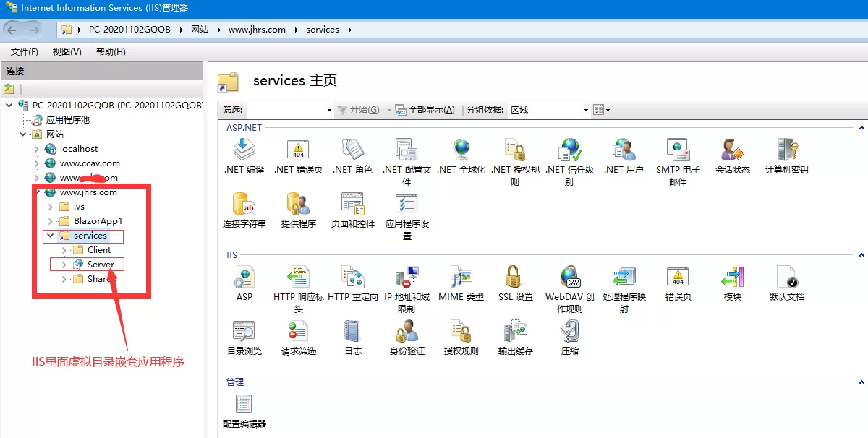Open the 授权规则 icon in IIS section

pos(461,331)
